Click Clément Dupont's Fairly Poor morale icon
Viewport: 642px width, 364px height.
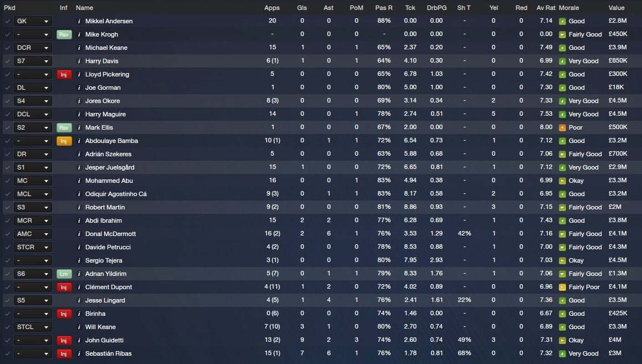click(x=562, y=287)
